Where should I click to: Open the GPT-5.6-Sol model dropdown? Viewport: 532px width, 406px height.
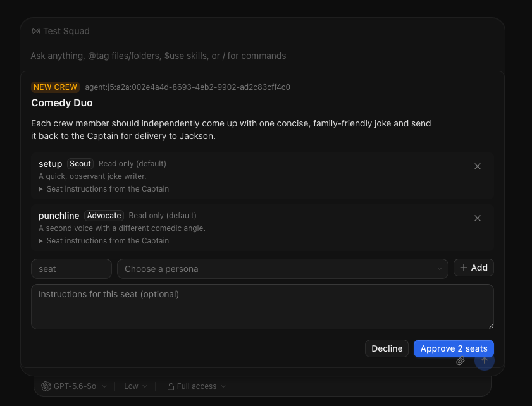[74, 386]
